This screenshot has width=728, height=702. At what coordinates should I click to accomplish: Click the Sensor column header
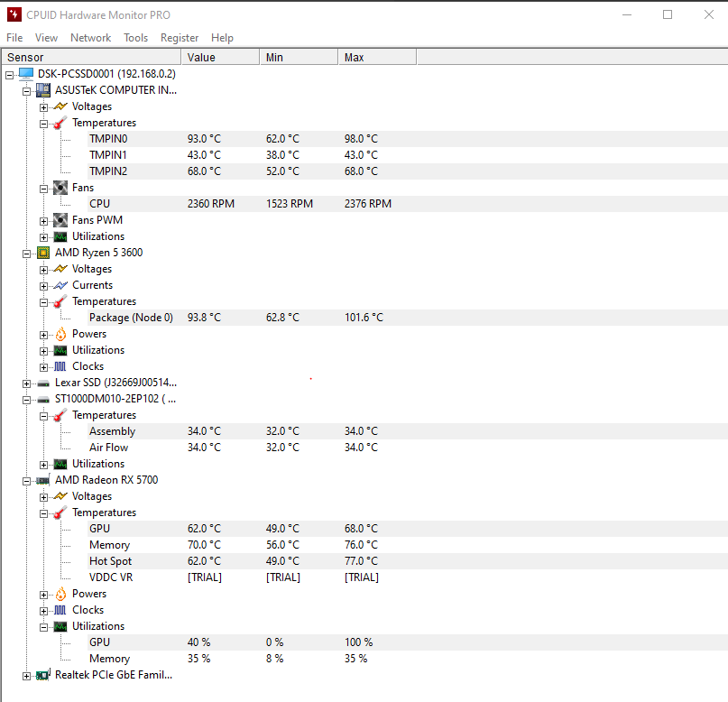click(91, 57)
